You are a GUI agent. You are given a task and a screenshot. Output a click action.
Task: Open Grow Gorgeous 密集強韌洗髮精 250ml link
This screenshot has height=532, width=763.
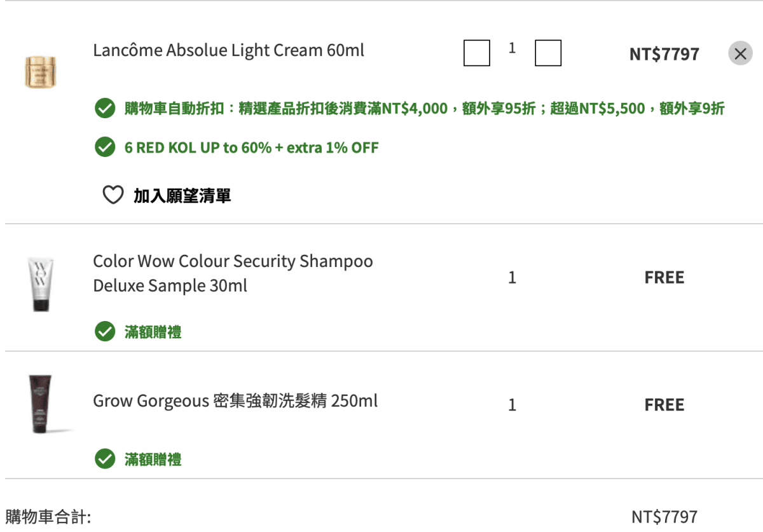[235, 401]
